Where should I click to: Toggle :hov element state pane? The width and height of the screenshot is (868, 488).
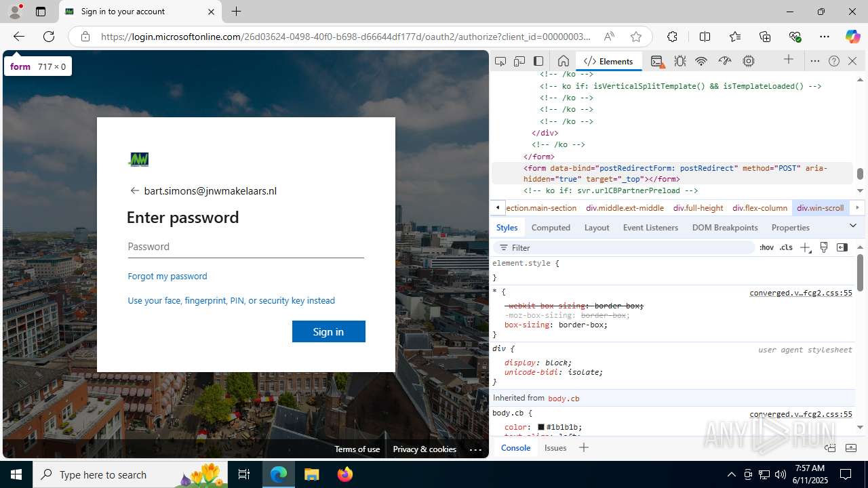[766, 247]
